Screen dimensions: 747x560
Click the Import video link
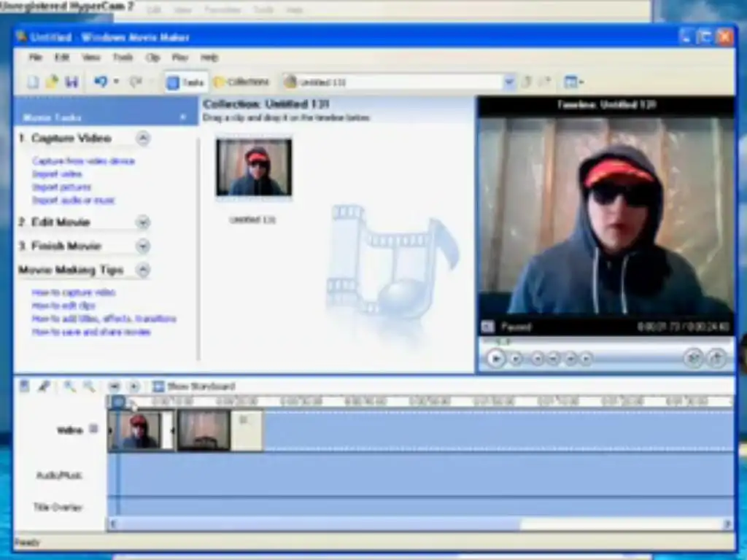tap(57, 174)
